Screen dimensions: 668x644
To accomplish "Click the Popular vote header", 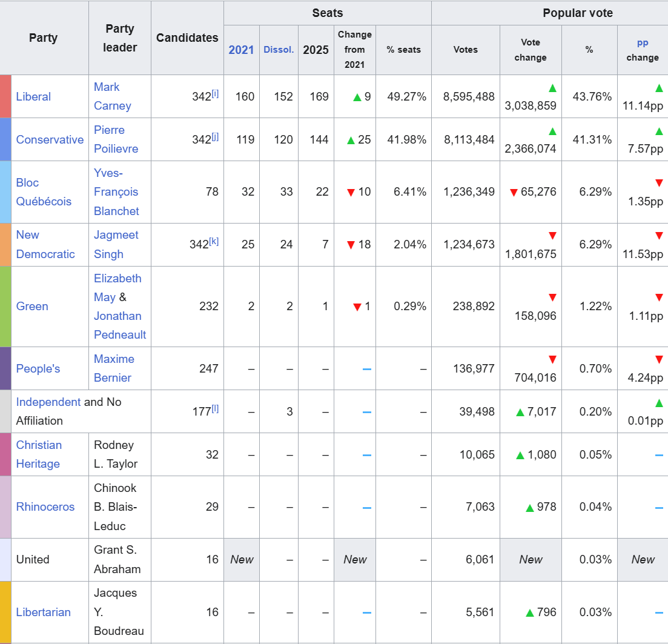I will [578, 13].
